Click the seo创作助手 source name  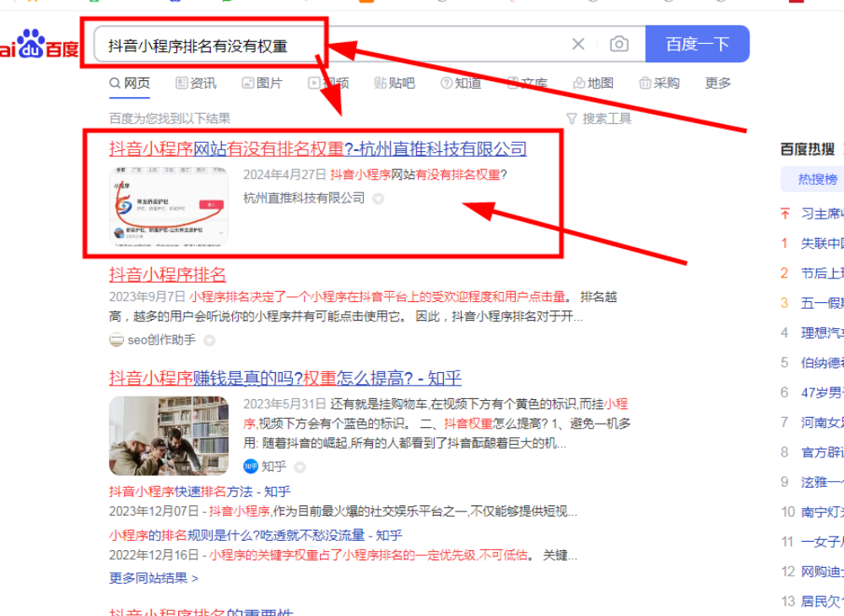[161, 340]
